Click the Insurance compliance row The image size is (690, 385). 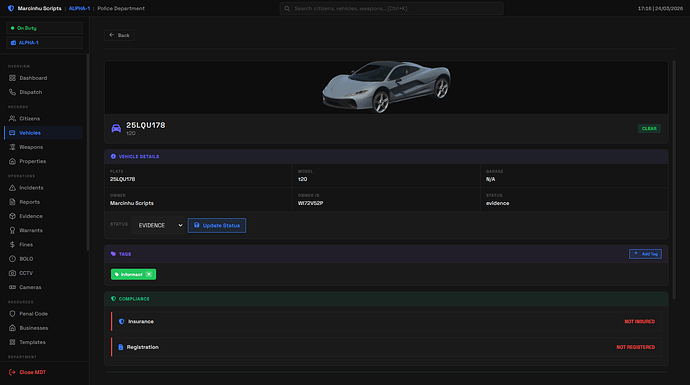click(x=386, y=322)
